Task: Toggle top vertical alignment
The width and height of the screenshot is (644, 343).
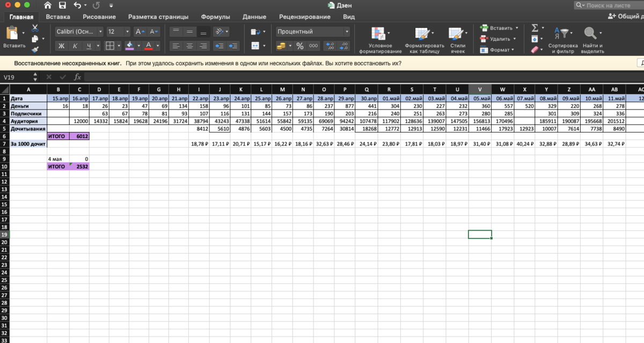Action: pyautogui.click(x=175, y=32)
